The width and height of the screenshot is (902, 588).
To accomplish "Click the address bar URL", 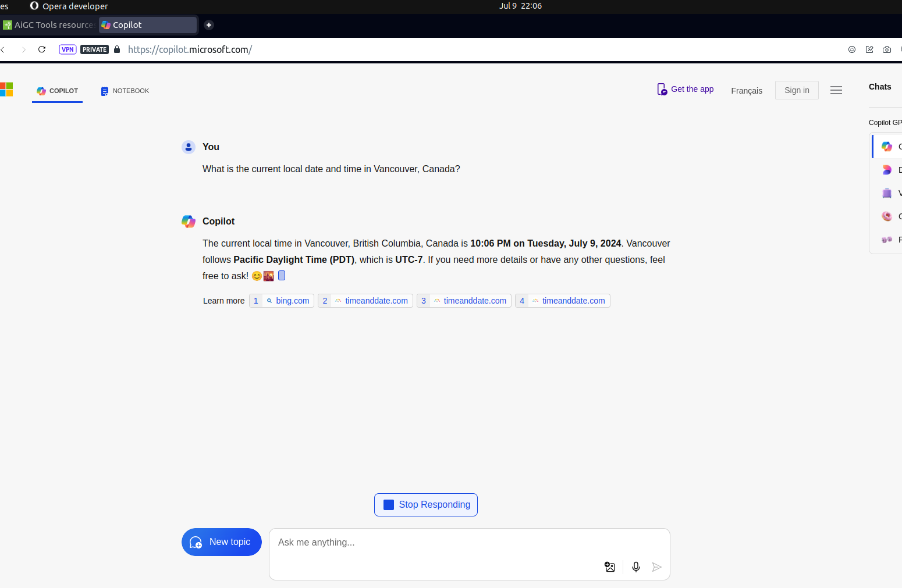I will (190, 49).
